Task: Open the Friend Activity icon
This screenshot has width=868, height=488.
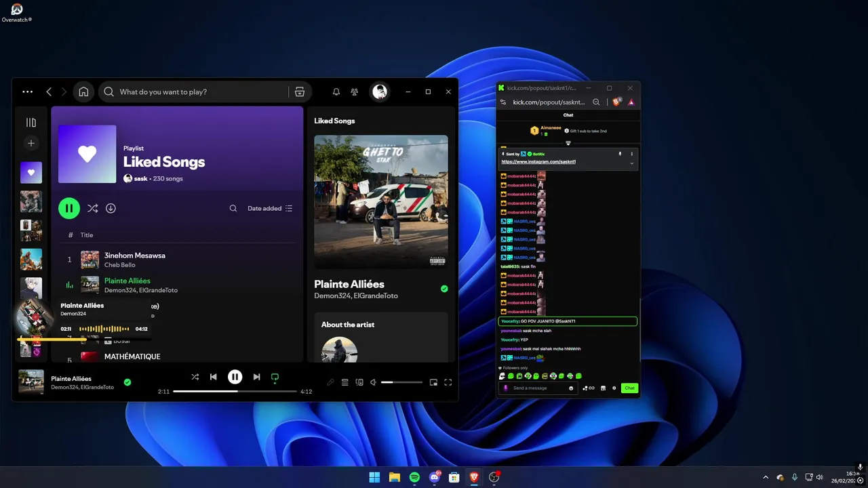Action: pos(354,91)
